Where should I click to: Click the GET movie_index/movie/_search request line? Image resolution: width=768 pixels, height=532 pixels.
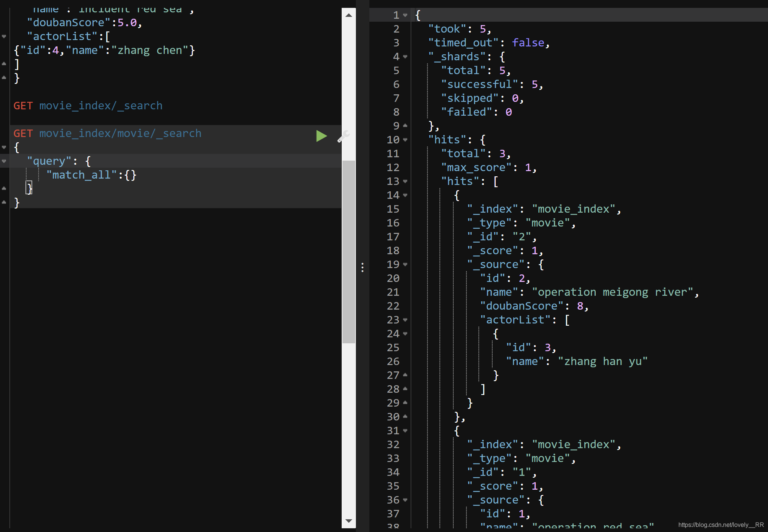(x=107, y=134)
